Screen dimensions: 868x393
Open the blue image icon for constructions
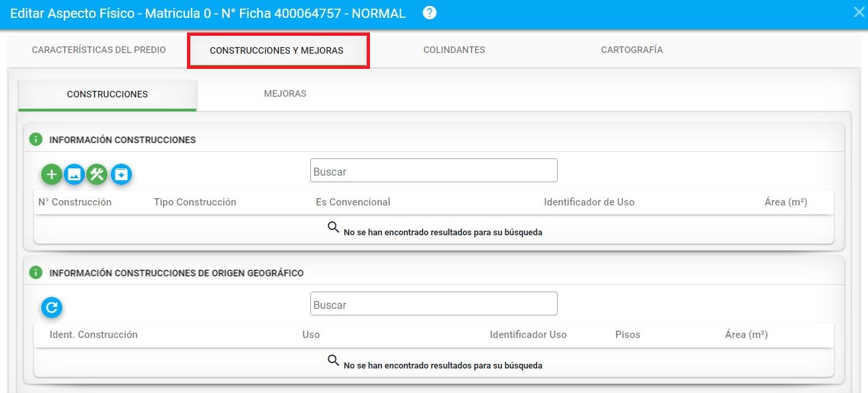(74, 174)
